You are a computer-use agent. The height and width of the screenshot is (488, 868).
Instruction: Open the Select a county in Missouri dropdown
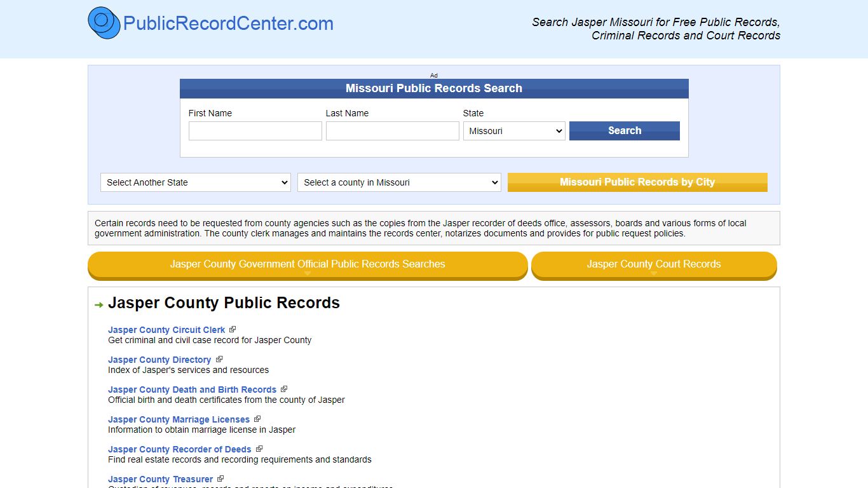(x=399, y=182)
